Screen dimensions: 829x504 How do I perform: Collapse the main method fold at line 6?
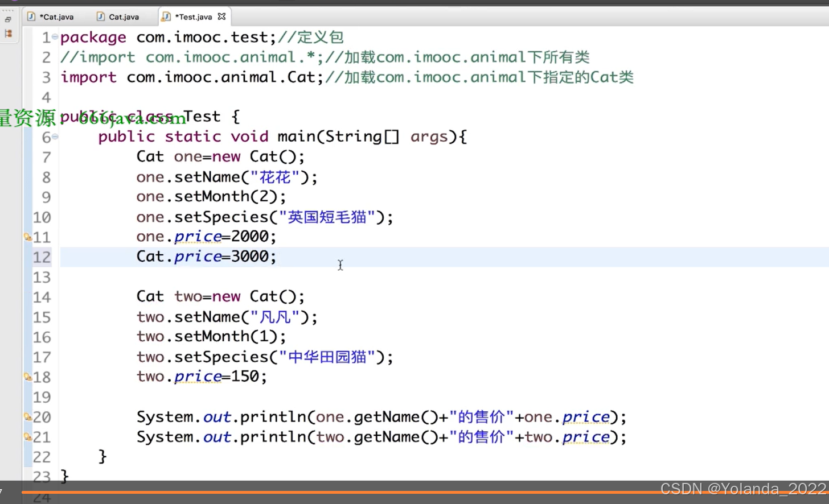(x=55, y=137)
